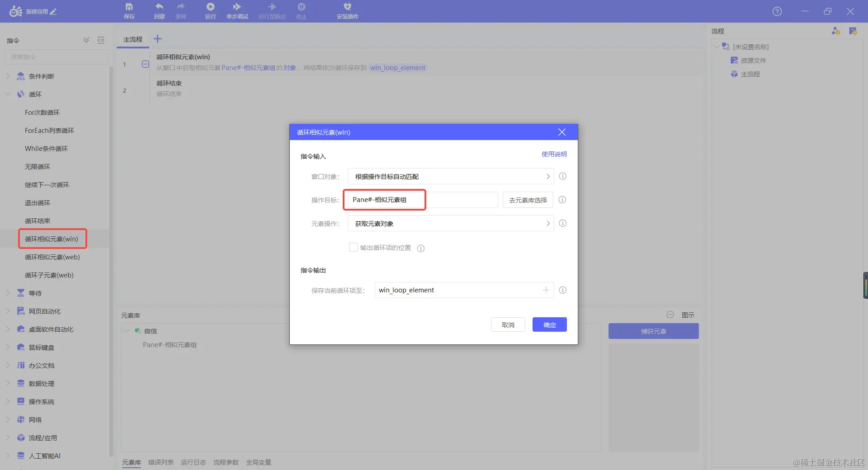868x470 pixels.
Task: Expand 条件判断 category
Action: pos(8,76)
